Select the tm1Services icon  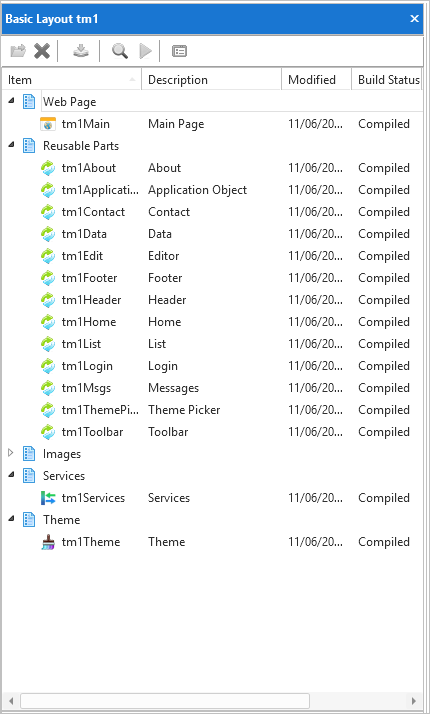coord(48,498)
